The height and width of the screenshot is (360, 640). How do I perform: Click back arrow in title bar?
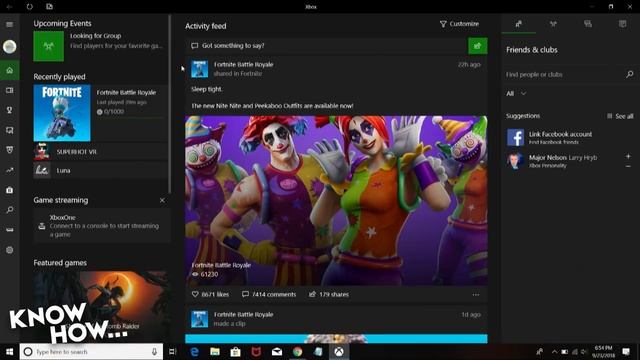tap(9, 7)
